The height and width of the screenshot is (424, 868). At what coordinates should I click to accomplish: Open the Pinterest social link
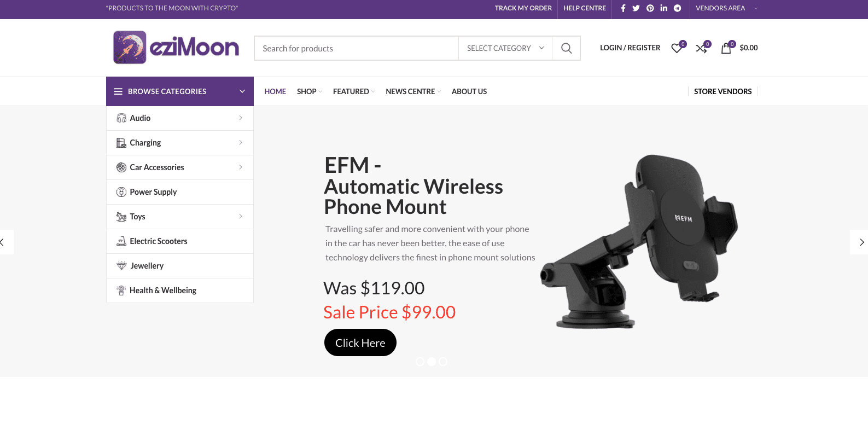650,8
